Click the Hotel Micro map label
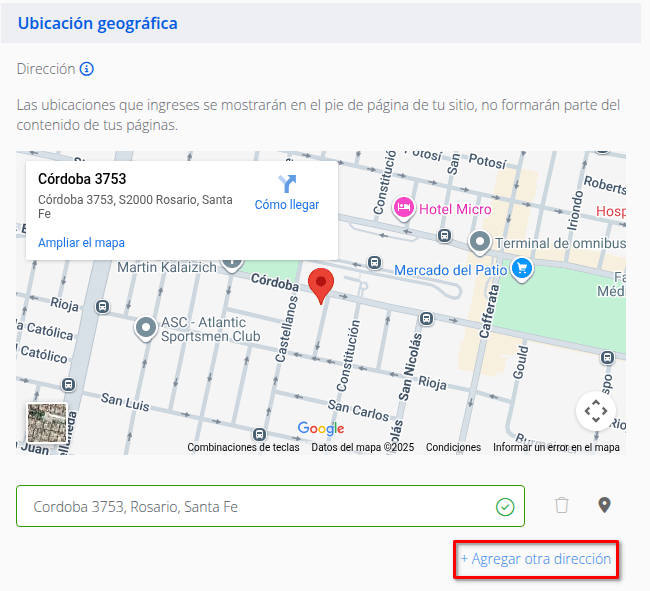Screen dimensions: 650x591 pyautogui.click(x=455, y=209)
